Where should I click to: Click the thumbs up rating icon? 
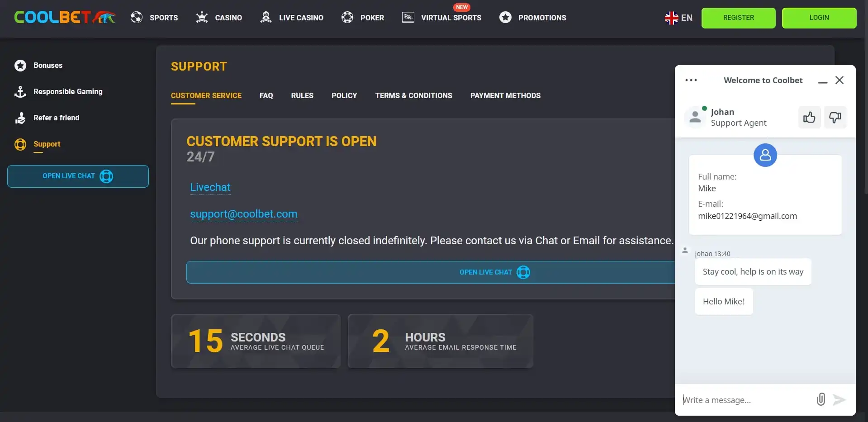click(x=809, y=118)
